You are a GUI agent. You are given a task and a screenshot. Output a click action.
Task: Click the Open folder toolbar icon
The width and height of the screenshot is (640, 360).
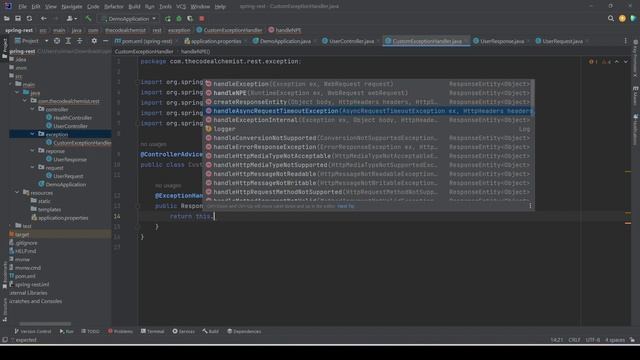(x=7, y=18)
